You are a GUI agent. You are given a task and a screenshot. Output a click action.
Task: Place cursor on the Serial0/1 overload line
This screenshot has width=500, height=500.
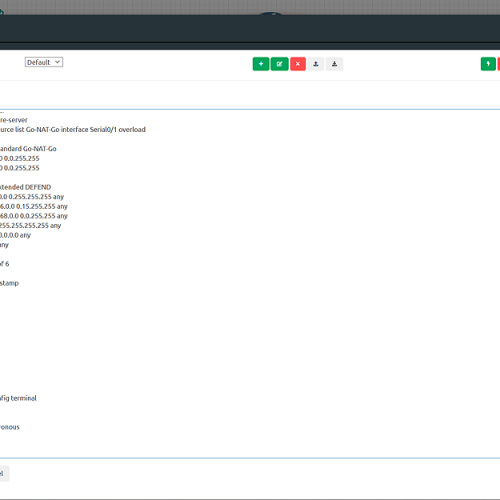click(x=73, y=129)
